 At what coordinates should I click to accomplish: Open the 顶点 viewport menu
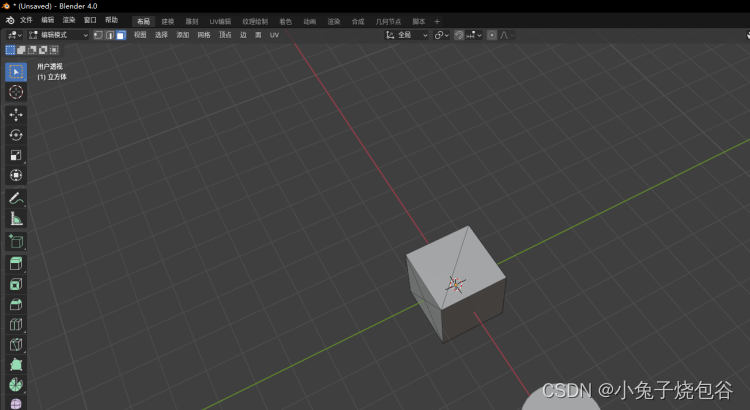225,35
